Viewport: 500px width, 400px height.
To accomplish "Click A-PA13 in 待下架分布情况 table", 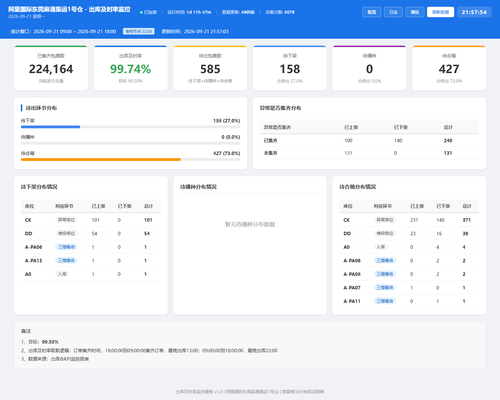I will pos(33,261).
